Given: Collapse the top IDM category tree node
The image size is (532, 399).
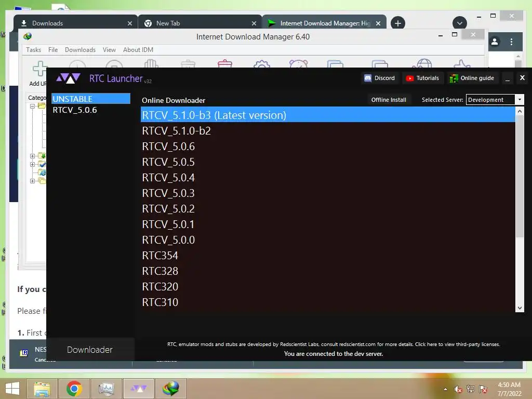Looking at the screenshot, I should tap(33, 106).
